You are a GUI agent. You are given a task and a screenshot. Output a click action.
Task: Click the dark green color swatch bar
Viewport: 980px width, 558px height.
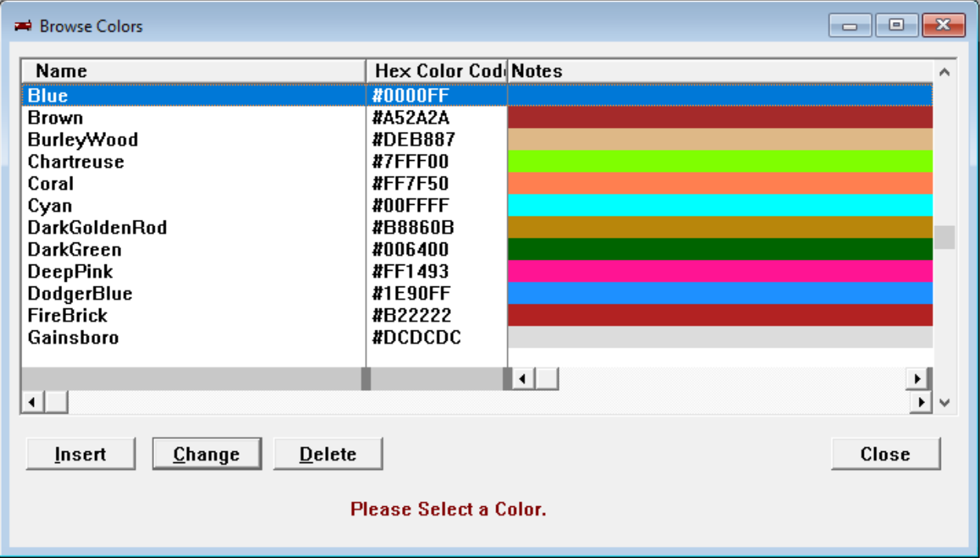coord(720,250)
